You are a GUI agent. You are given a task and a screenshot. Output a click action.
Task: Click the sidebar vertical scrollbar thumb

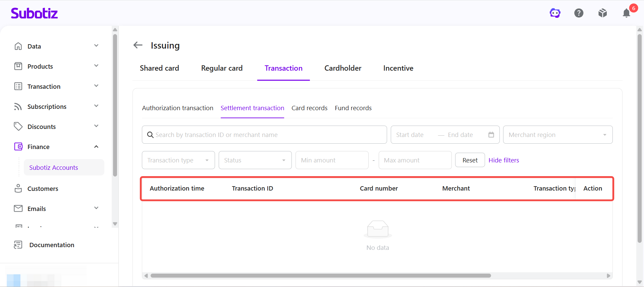(x=115, y=105)
